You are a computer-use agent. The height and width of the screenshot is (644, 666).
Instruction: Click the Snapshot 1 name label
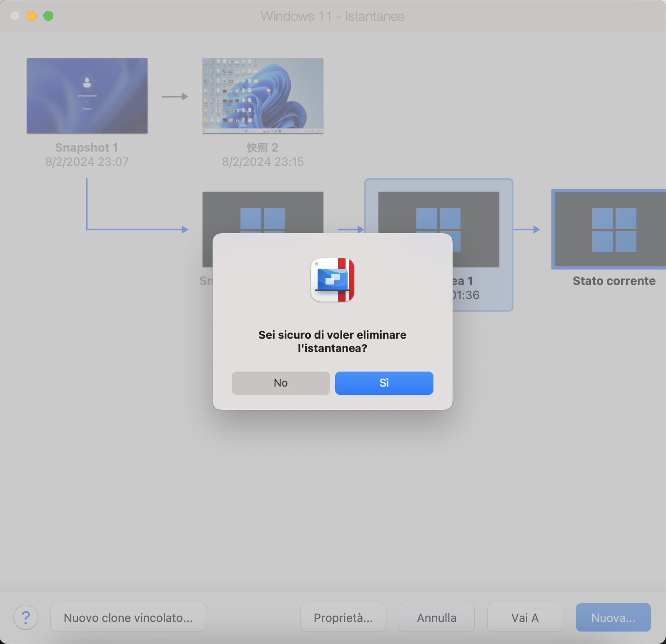[87, 147]
